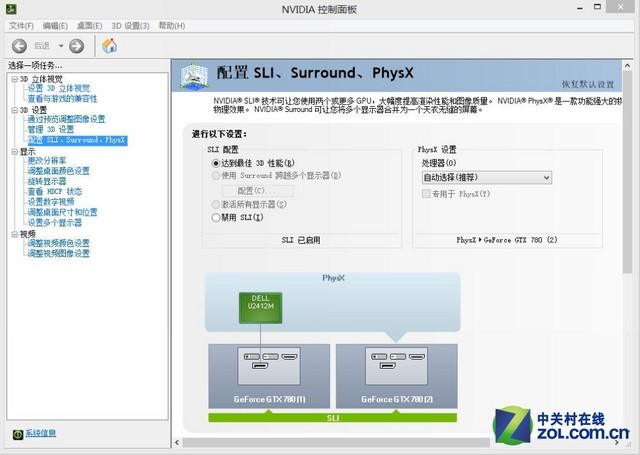The width and height of the screenshot is (640, 455).
Task: Open 设置数字视频 task
Action: coord(51,202)
